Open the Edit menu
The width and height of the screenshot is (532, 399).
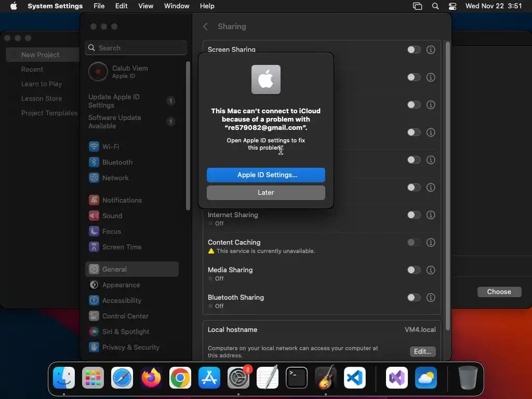point(121,6)
